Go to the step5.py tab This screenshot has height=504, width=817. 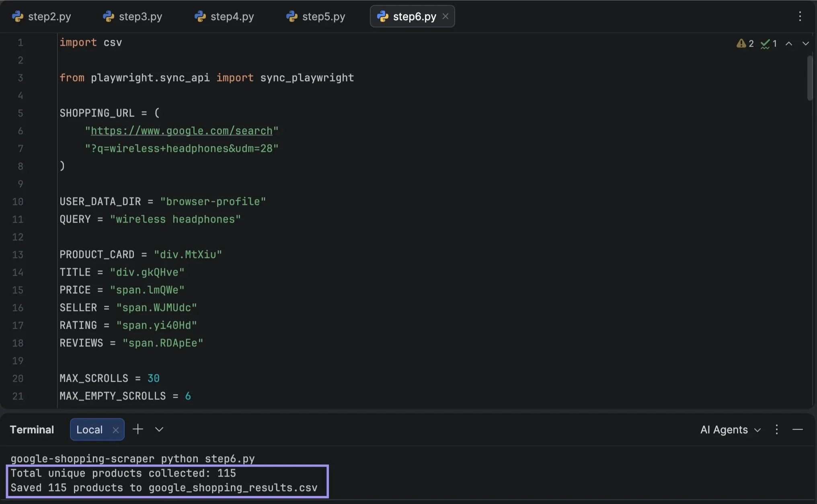coord(316,16)
